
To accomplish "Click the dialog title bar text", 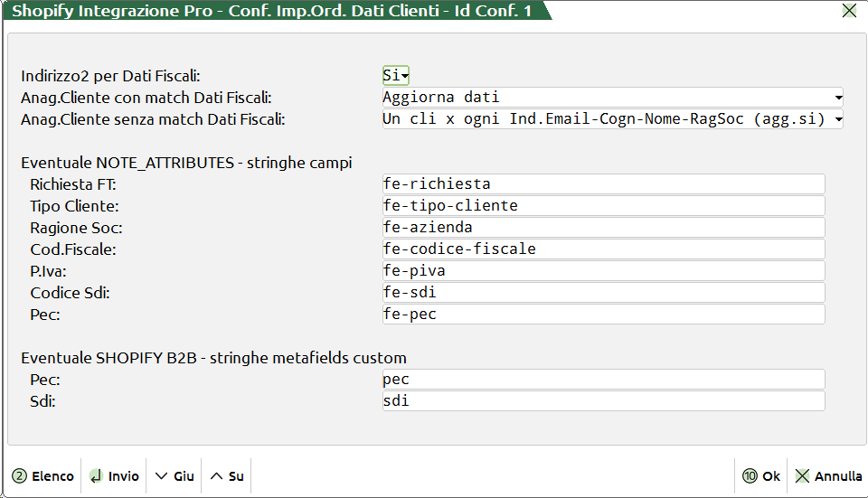I will [271, 11].
